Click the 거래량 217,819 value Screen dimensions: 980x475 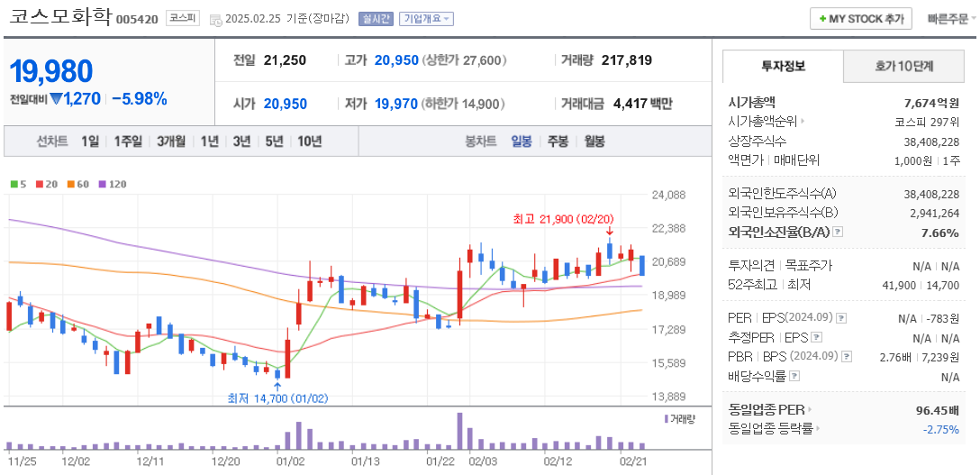click(x=627, y=60)
